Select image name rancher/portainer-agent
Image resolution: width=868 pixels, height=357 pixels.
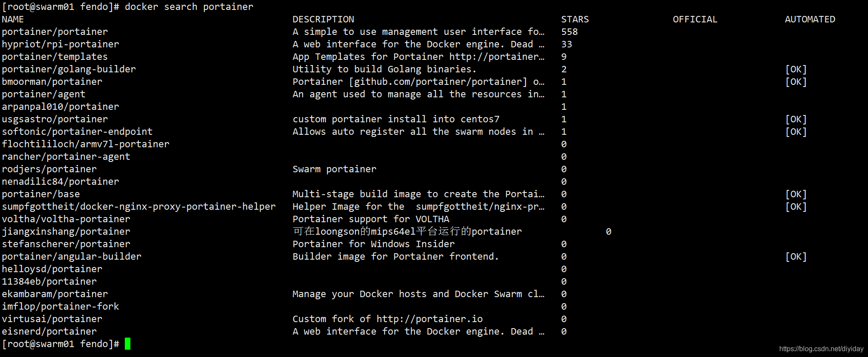pyautogui.click(x=66, y=157)
